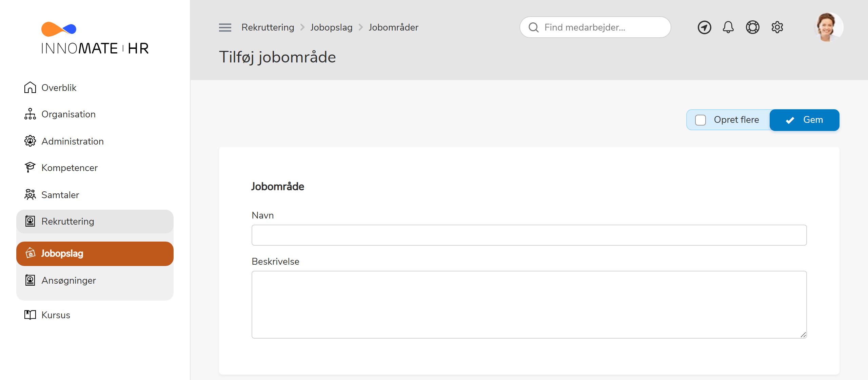The width and height of the screenshot is (868, 380).
Task: Click Jobområder breadcrumb link
Action: coord(393,27)
